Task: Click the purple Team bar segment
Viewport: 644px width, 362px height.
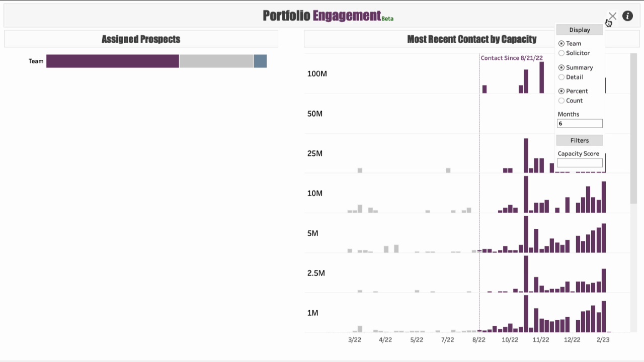Action: (x=113, y=61)
